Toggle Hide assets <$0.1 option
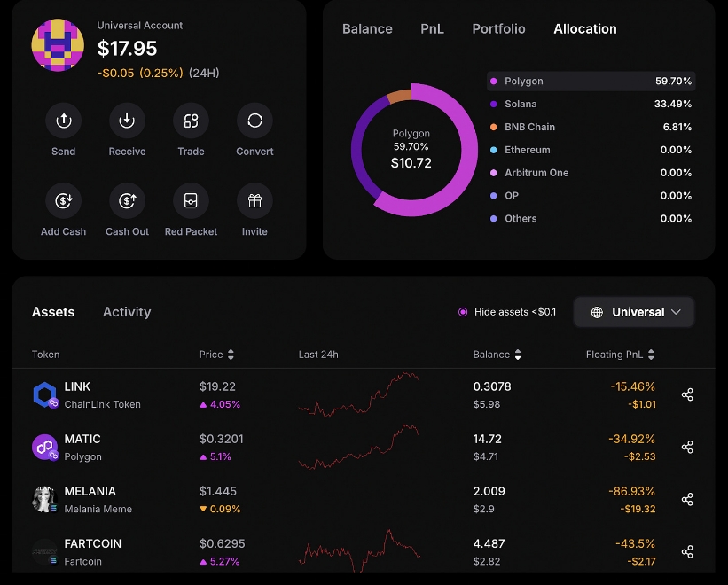 (x=463, y=312)
